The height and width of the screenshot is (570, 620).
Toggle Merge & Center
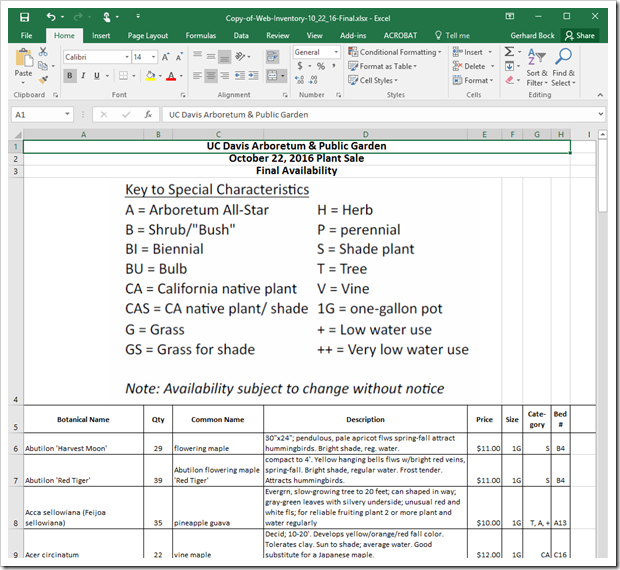272,75
